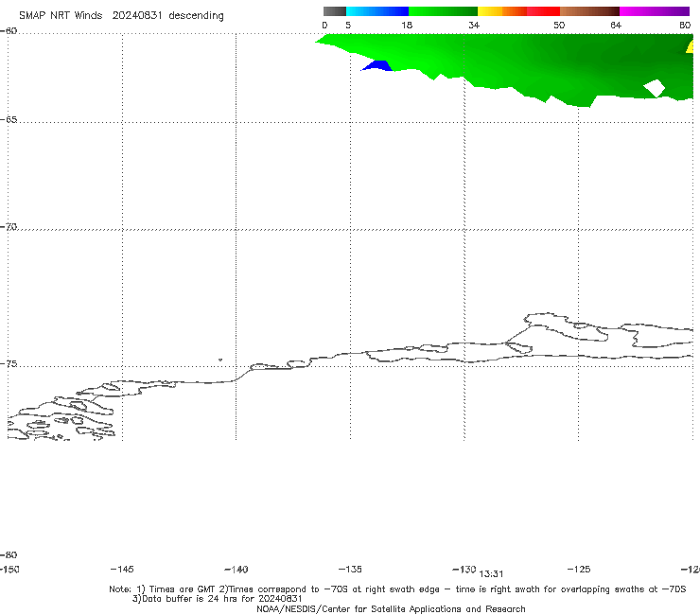Click the color bar label '50'
Screen dimensions: 700x615
click(559, 25)
